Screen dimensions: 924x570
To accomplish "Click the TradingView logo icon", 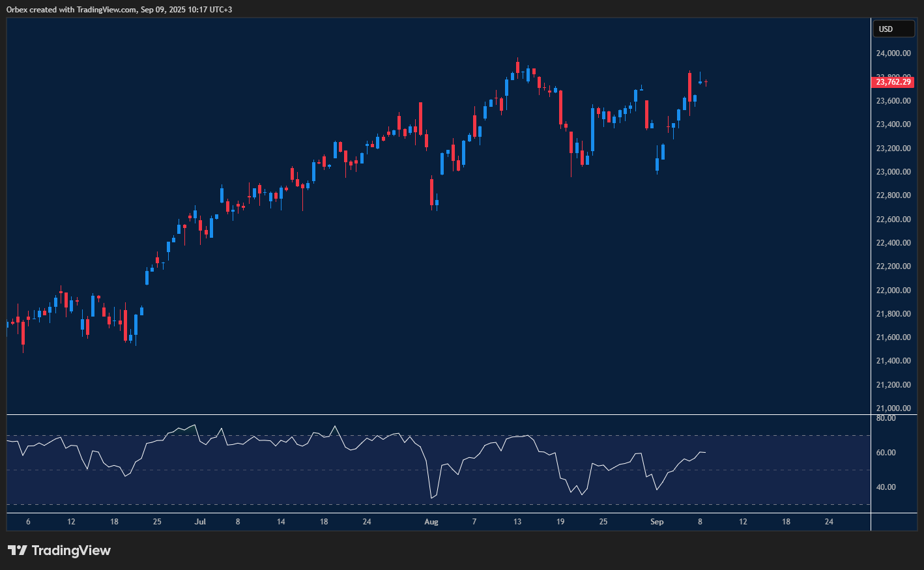I will point(18,550).
